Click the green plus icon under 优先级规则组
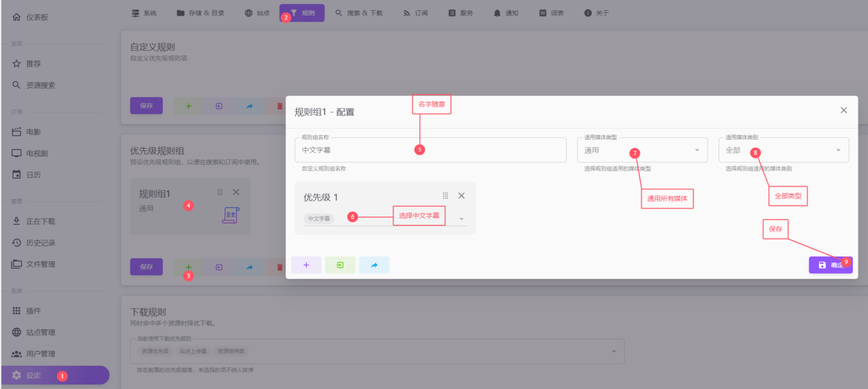This screenshot has width=868, height=389. click(189, 267)
